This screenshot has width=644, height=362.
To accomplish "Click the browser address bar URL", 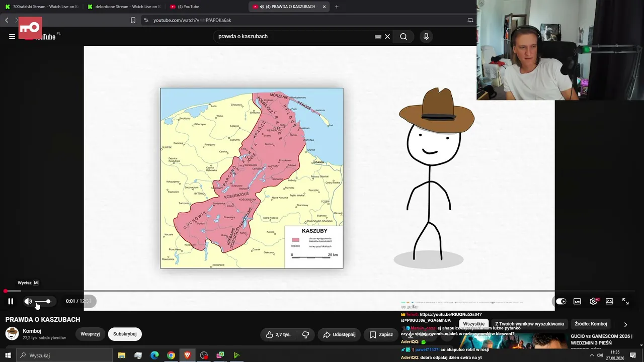I will [192, 20].
